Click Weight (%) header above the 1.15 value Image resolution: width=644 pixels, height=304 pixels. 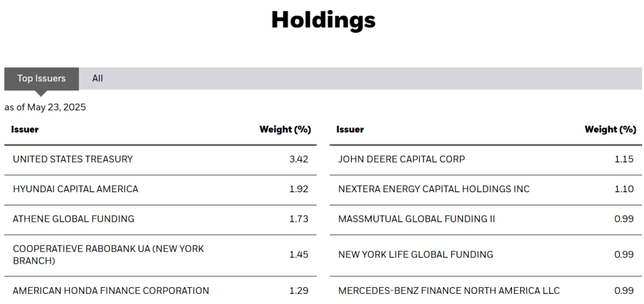coord(610,129)
